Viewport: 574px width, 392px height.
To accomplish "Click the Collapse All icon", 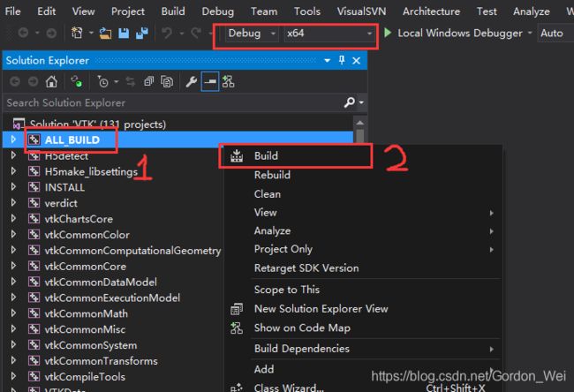I will [x=148, y=81].
